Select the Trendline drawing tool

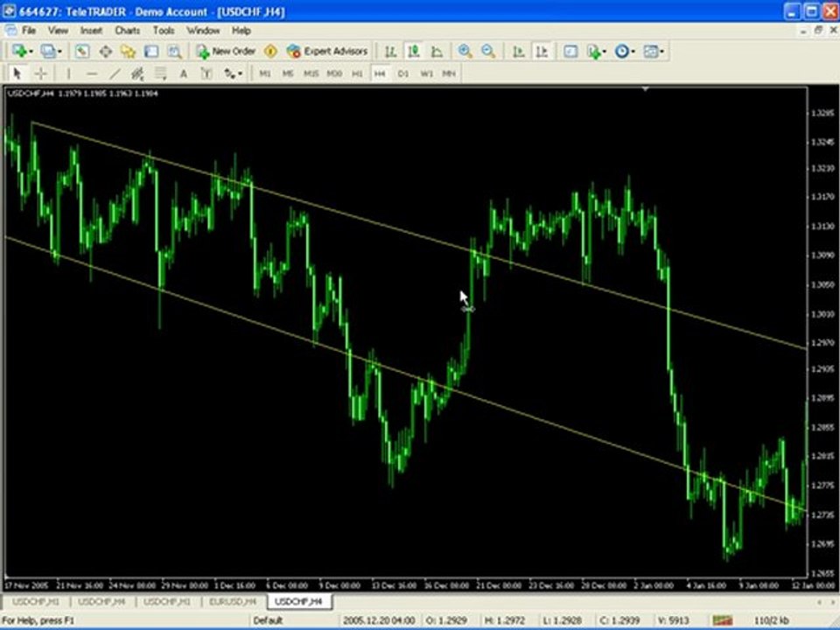coord(115,73)
